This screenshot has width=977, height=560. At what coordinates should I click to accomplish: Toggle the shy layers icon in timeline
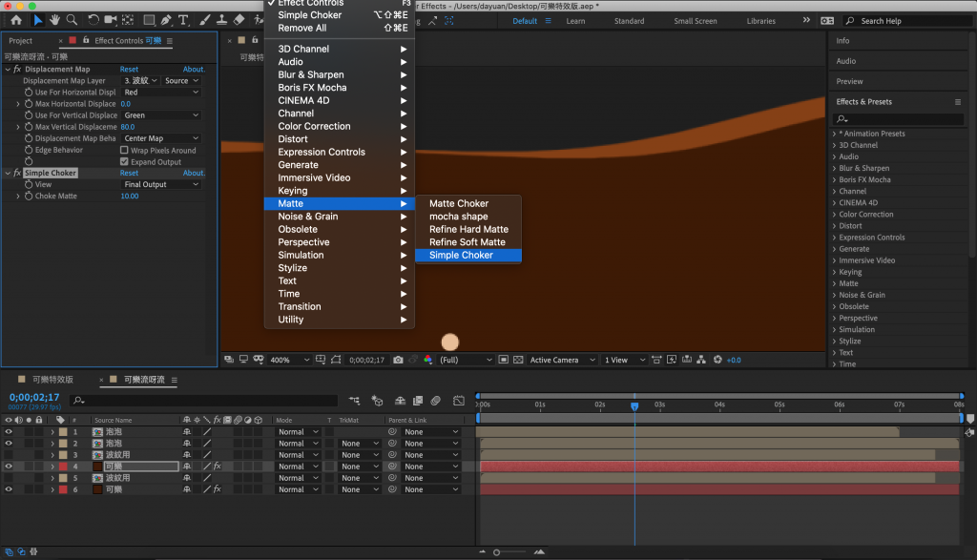(400, 401)
